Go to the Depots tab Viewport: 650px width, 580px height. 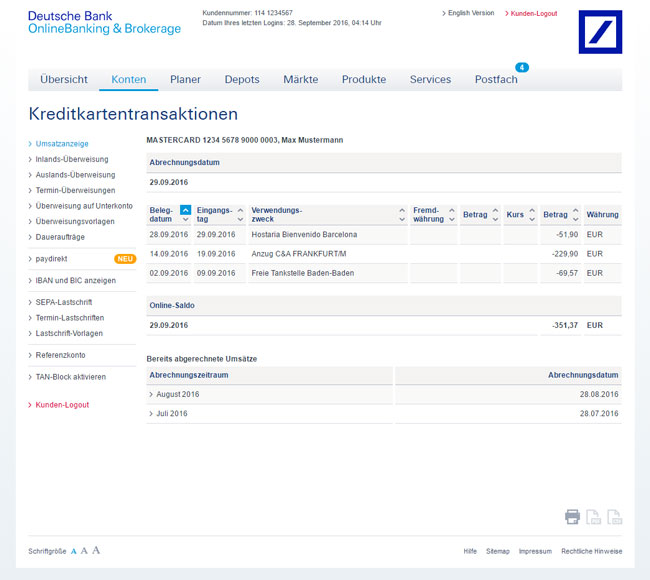(x=242, y=79)
